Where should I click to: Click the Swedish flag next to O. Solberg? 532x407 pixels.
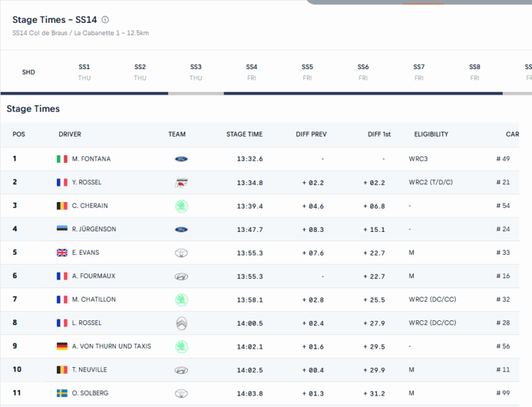[62, 393]
